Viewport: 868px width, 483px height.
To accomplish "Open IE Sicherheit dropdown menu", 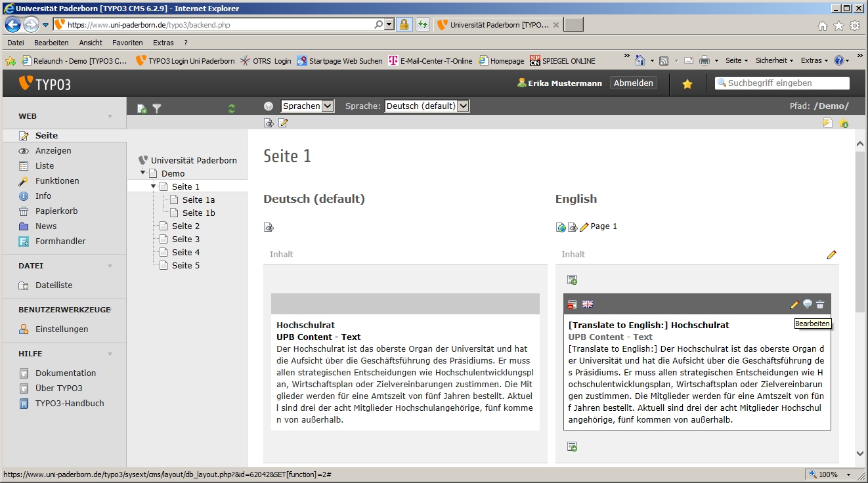I will (774, 60).
